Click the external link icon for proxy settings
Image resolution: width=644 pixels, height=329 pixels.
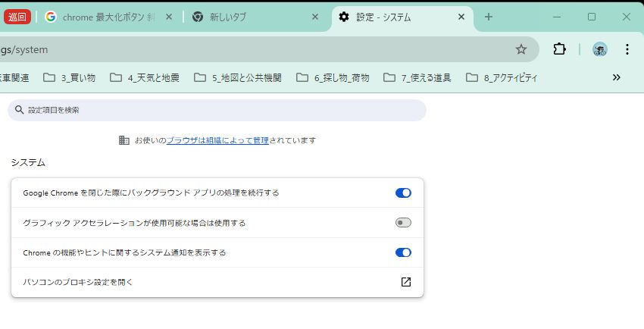point(405,282)
